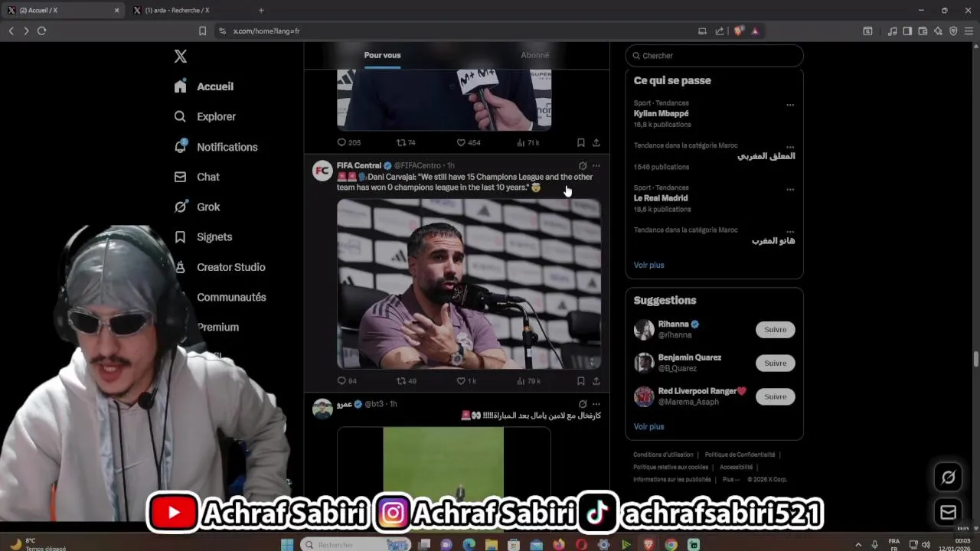Bookmark this page icon in address bar

(x=202, y=31)
